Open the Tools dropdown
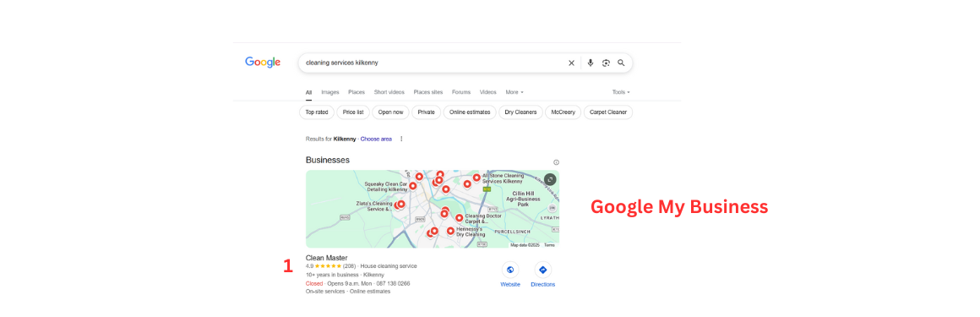The image size is (980, 317). (621, 92)
